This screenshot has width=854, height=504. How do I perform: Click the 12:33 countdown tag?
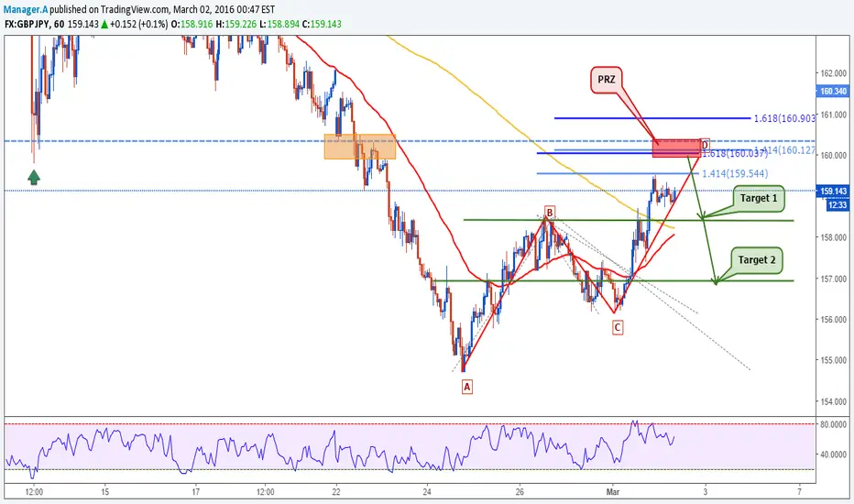coord(838,205)
